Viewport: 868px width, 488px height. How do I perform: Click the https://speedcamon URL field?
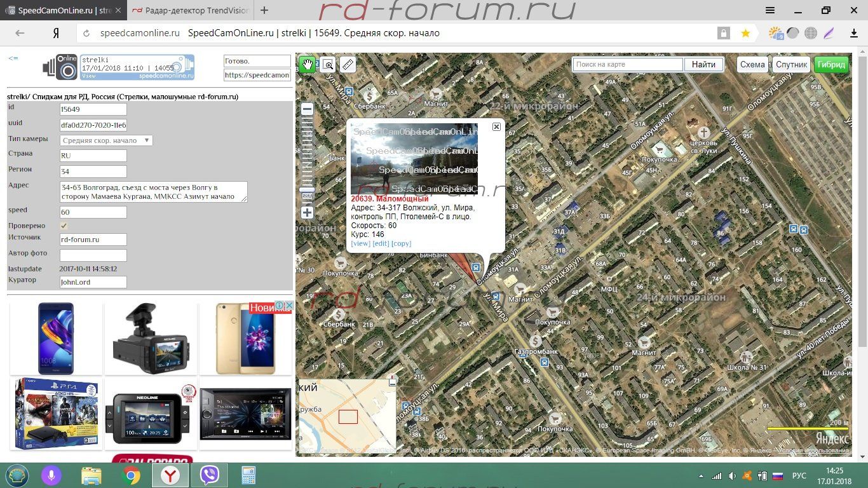257,75
